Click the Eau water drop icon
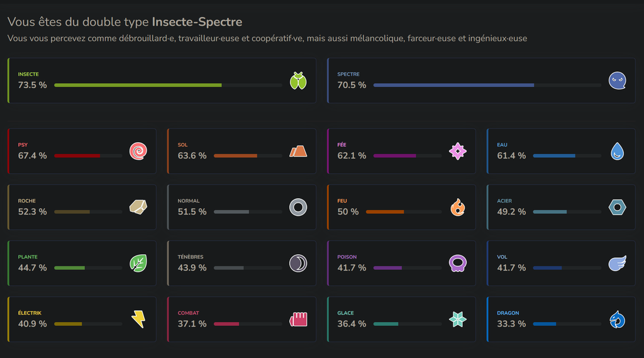The height and width of the screenshot is (358, 644). pyautogui.click(x=618, y=151)
